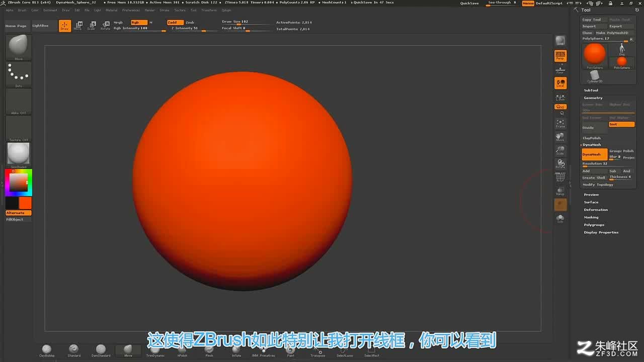
Task: Enable Zsub sculpt mode
Action: 190,22
